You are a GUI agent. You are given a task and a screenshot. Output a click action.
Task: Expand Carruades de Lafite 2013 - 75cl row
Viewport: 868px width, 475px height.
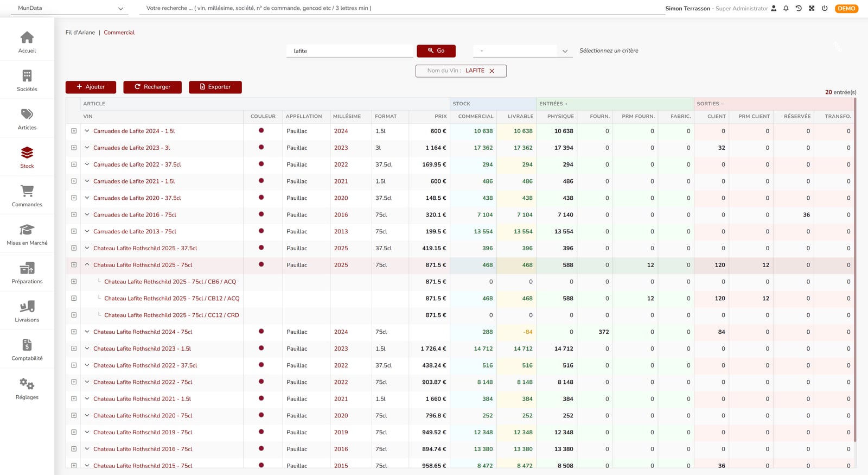click(x=87, y=231)
